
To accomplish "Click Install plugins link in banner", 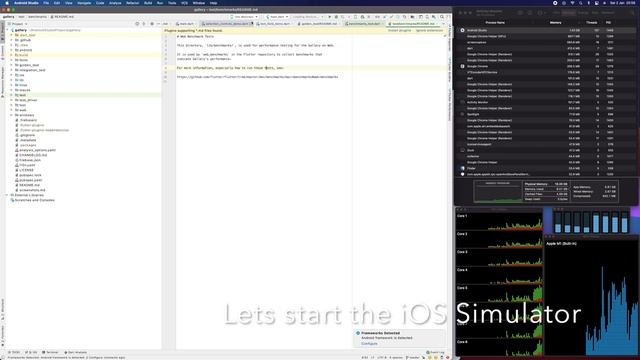I will pyautogui.click(x=399, y=31).
